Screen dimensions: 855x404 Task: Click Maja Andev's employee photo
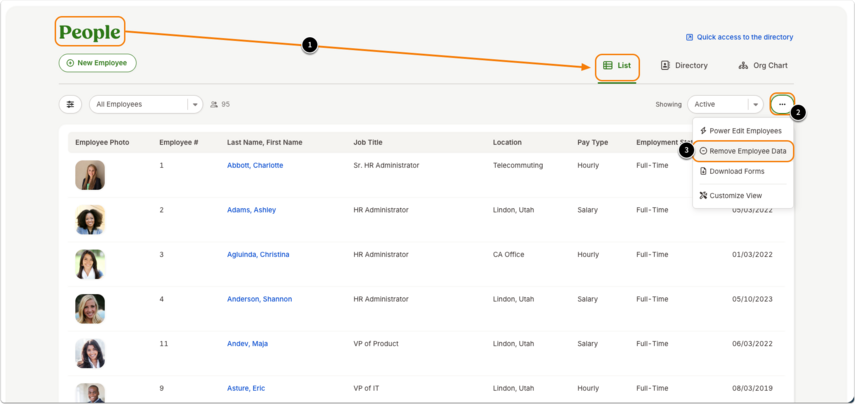[x=90, y=354]
